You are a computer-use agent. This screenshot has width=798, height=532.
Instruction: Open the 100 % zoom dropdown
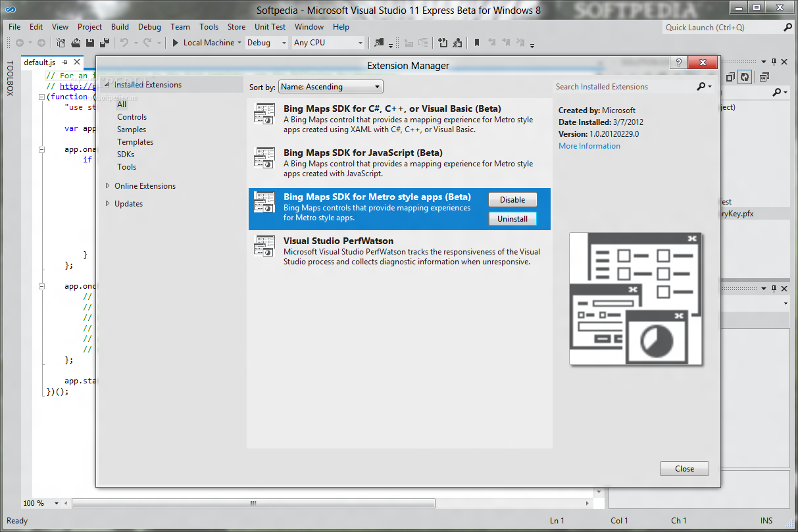click(57, 504)
